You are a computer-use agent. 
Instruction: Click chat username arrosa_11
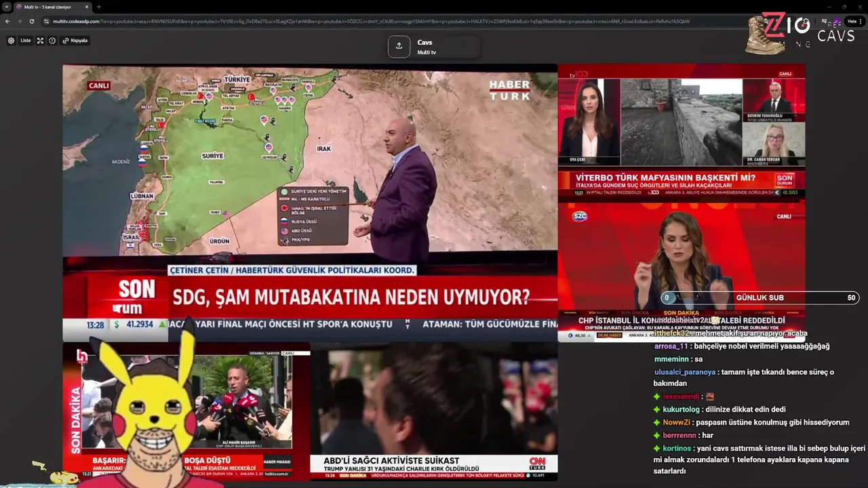pyautogui.click(x=671, y=346)
